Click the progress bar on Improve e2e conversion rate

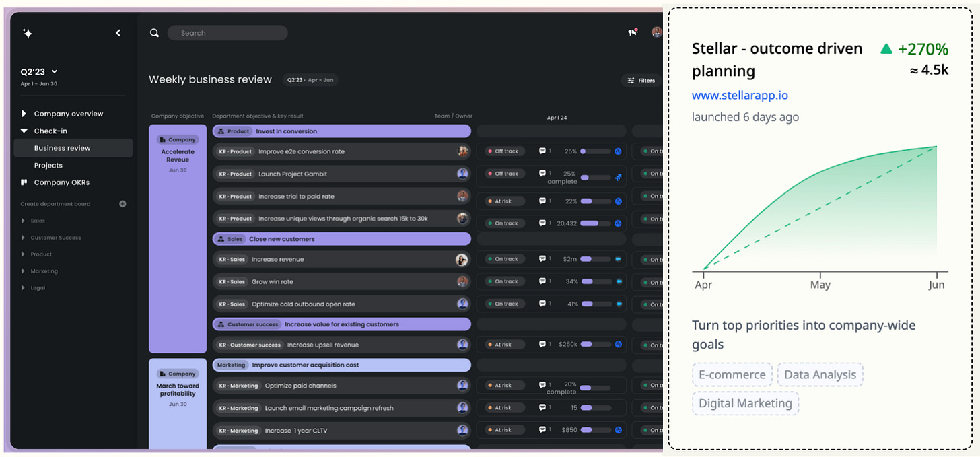(x=595, y=151)
